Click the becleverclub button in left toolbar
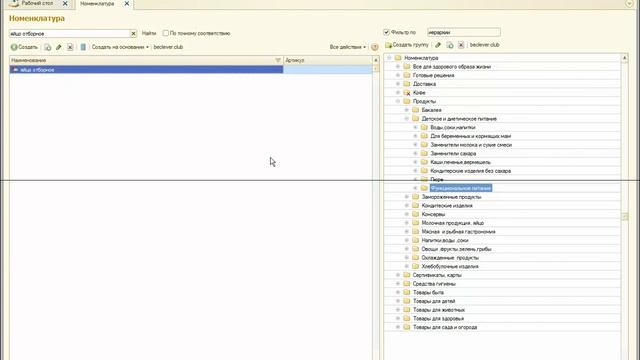The height and width of the screenshot is (360, 640). 168,47
